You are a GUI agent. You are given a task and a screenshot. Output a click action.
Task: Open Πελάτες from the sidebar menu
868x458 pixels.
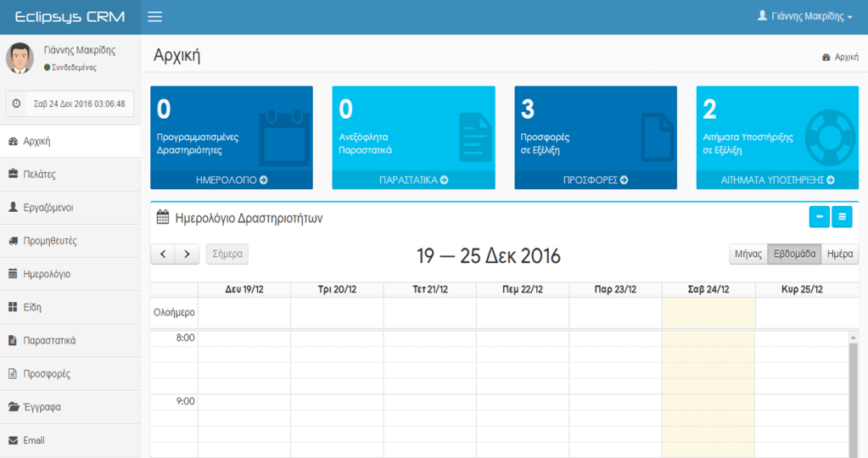click(70, 174)
